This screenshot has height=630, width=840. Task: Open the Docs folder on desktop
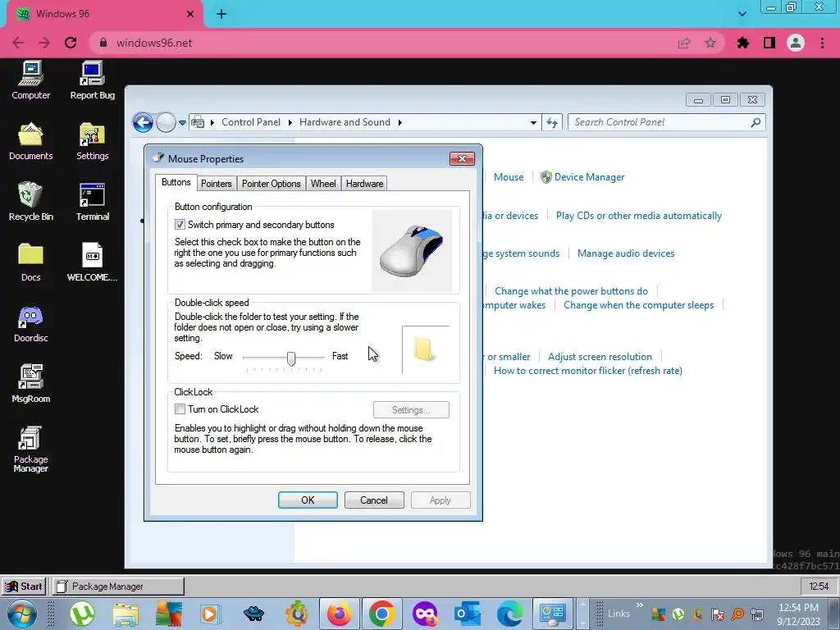point(30,262)
